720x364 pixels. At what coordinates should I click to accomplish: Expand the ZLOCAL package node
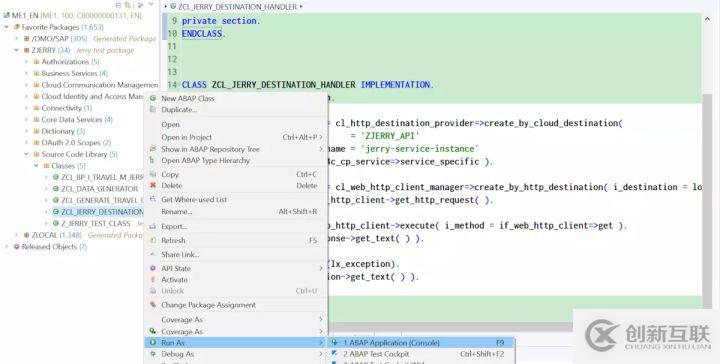pos(17,235)
